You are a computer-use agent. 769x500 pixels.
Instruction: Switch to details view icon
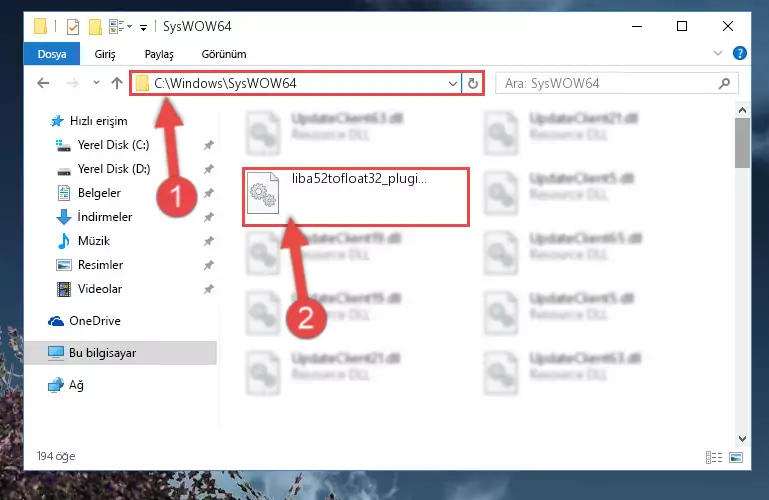(x=714, y=457)
